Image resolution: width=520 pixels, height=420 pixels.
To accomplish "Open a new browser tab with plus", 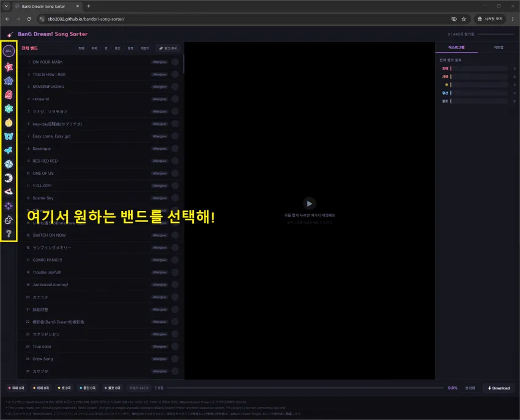I will 89,6.
